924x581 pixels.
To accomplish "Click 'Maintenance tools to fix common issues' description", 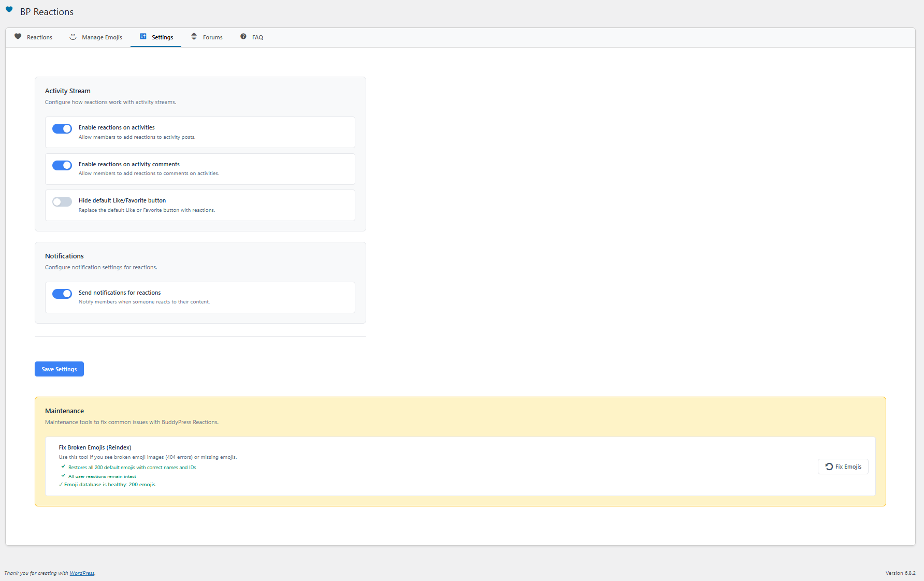I will click(132, 422).
